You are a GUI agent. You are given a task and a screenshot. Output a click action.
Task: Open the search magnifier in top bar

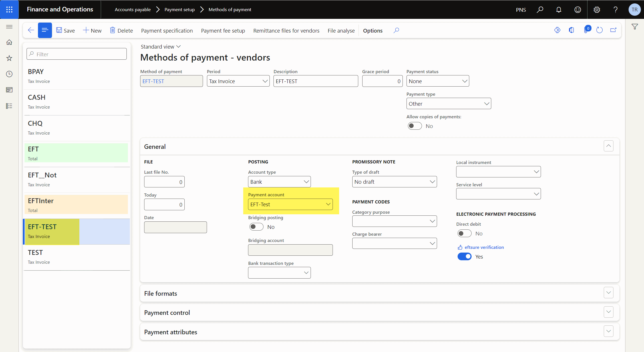(540, 9)
